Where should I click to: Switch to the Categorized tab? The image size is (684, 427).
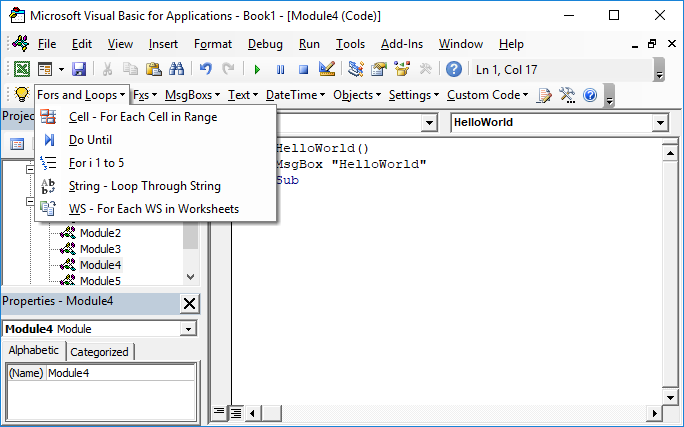pos(99,351)
